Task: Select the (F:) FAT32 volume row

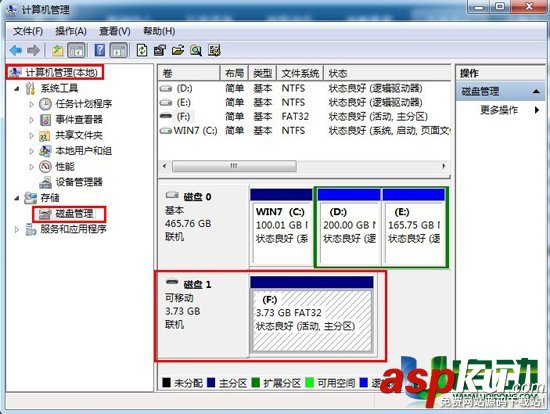Action: click(x=304, y=116)
